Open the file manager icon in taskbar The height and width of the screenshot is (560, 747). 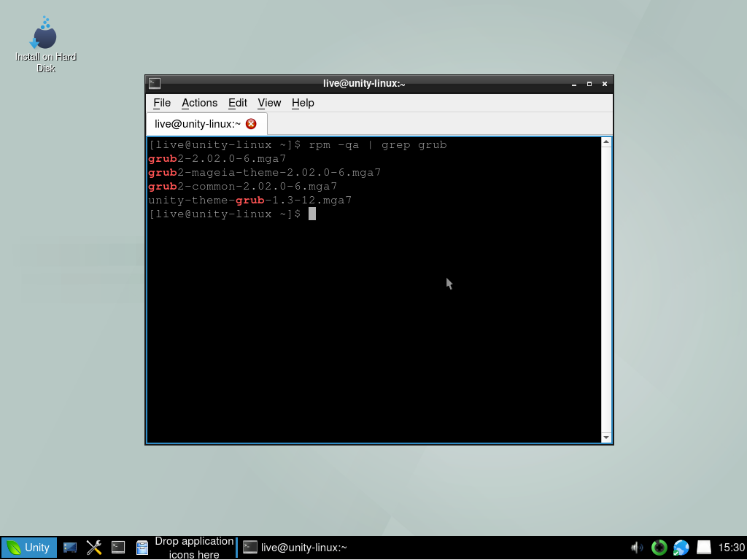click(x=142, y=548)
